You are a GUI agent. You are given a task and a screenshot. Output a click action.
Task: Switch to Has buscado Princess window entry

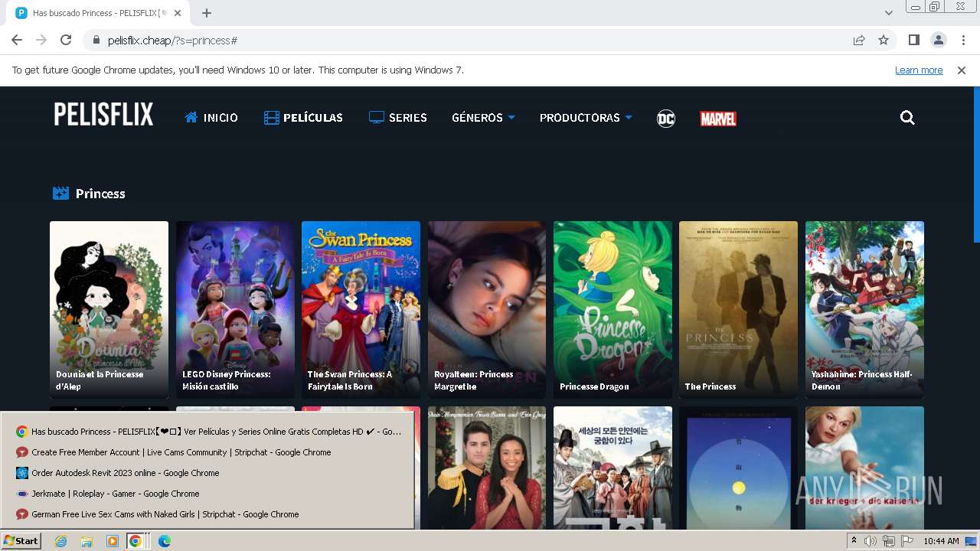207,432
